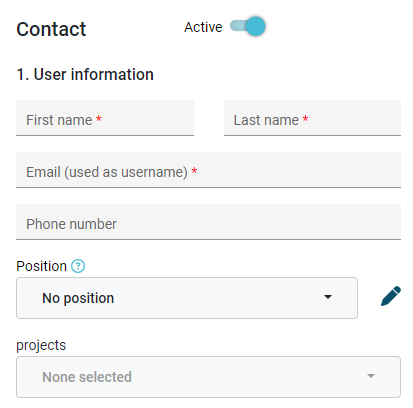Click the red asterisk after Email label
Image resolution: width=413 pixels, height=408 pixels.
click(194, 171)
